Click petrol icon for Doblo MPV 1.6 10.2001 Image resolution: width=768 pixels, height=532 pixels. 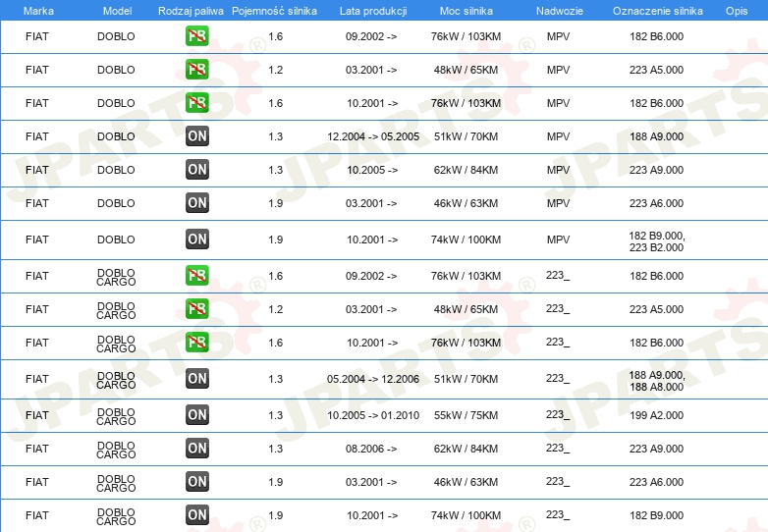[x=196, y=103]
